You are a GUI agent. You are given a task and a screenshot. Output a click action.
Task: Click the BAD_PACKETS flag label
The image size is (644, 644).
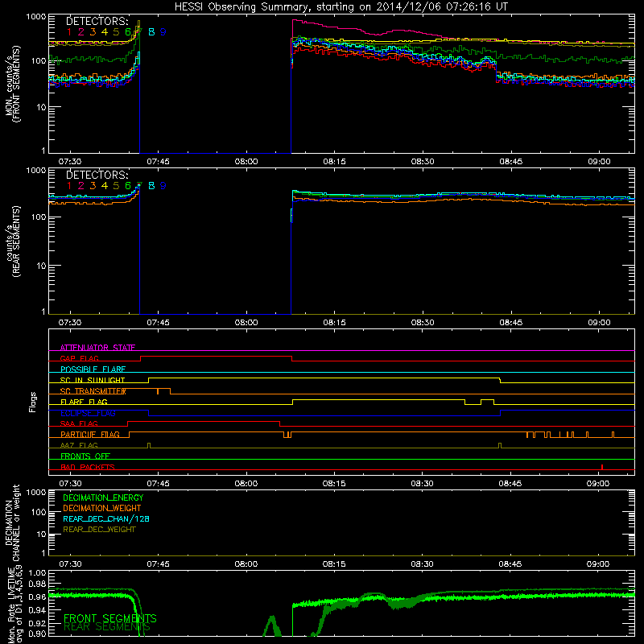pos(88,468)
